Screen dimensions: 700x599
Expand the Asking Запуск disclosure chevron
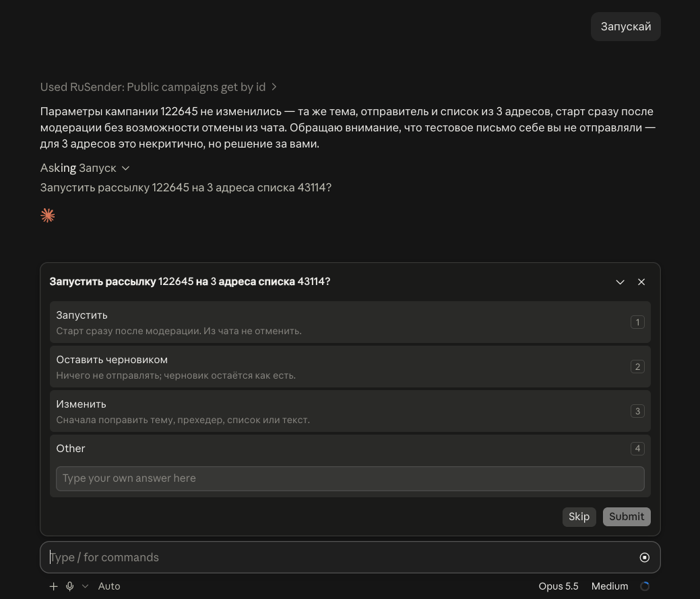point(126,168)
